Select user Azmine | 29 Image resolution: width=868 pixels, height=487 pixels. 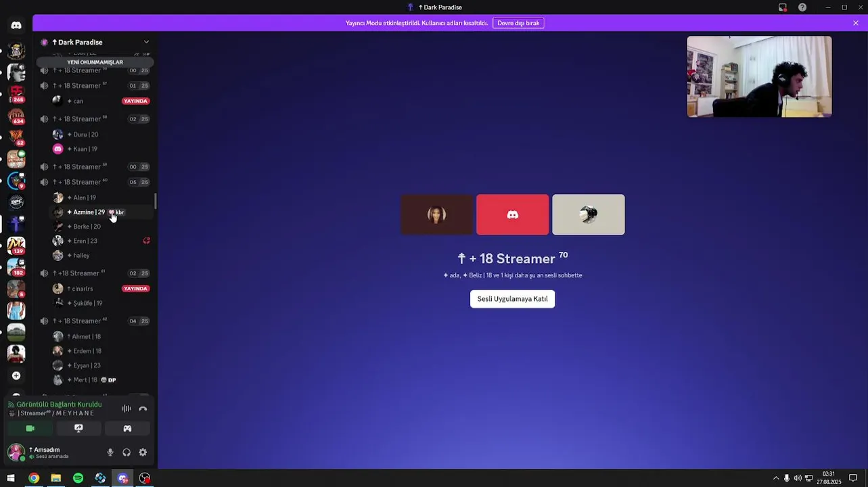tap(100, 212)
